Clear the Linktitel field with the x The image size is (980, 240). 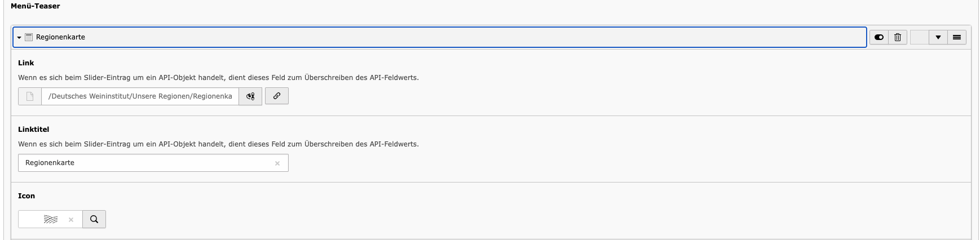tap(277, 163)
